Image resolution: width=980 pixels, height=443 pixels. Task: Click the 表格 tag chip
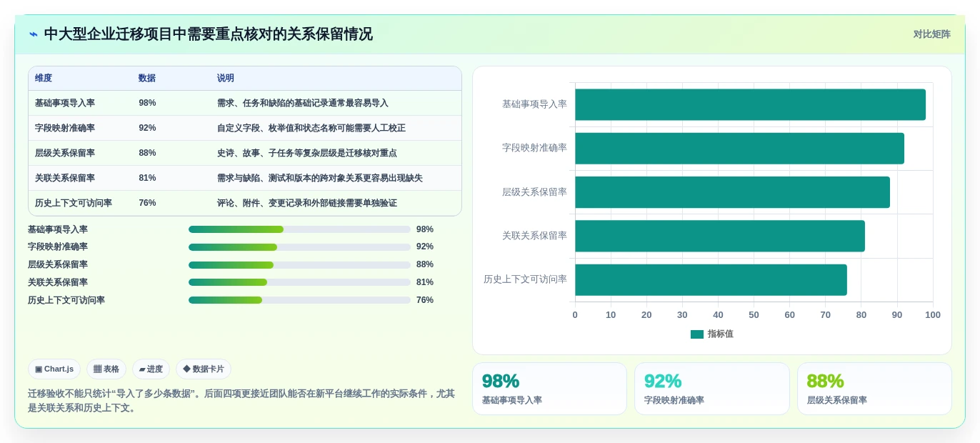pos(106,369)
